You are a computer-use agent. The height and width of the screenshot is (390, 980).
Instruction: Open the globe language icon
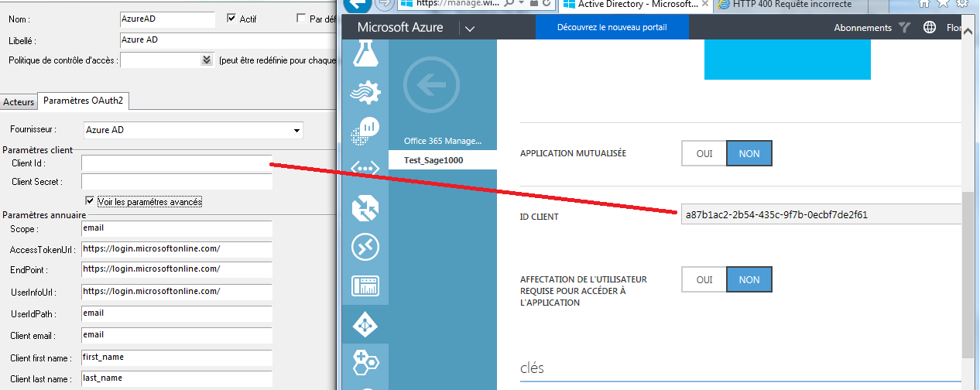(x=930, y=28)
